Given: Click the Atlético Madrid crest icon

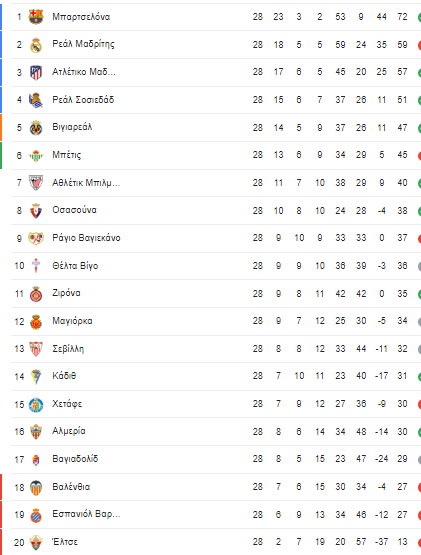Looking at the screenshot, I should (36, 72).
